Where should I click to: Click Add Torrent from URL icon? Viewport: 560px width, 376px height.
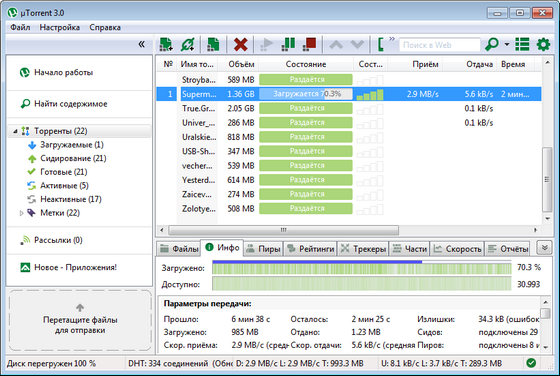[x=188, y=44]
